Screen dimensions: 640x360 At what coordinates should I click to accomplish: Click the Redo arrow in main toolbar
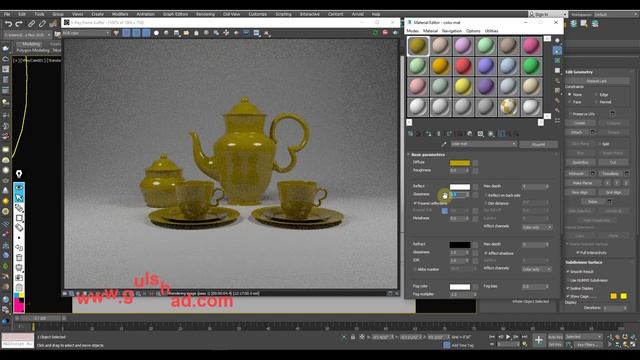[19, 24]
